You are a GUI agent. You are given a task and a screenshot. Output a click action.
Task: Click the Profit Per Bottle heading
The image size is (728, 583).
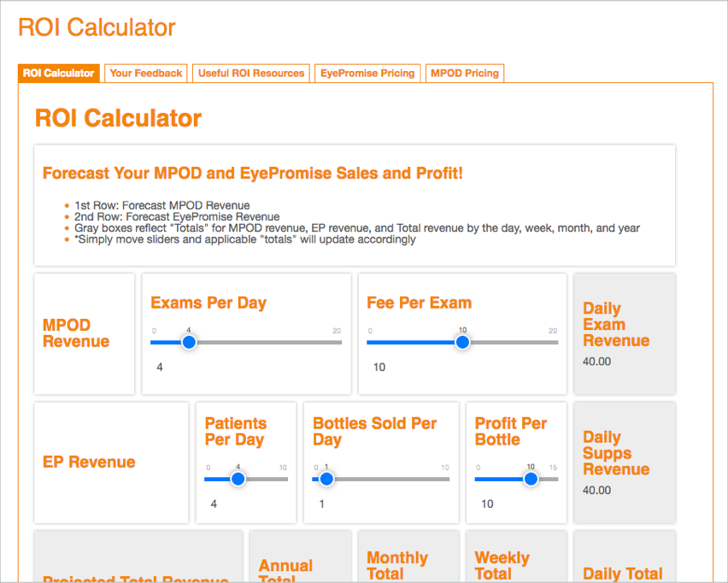pos(511,431)
